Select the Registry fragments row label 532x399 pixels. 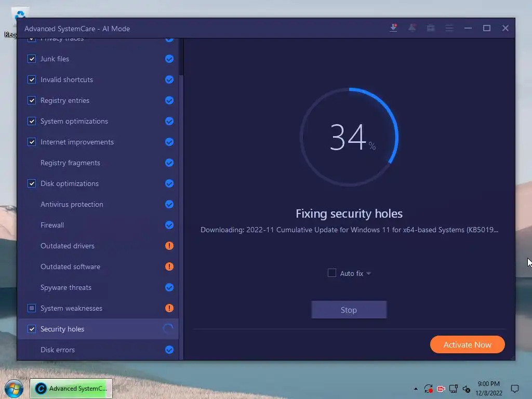(x=70, y=163)
